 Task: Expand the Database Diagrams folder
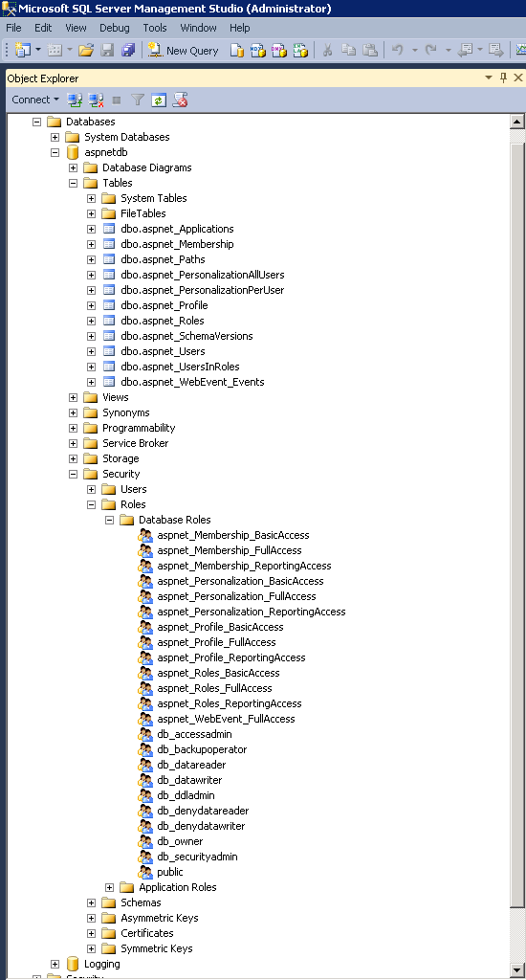pos(73,167)
